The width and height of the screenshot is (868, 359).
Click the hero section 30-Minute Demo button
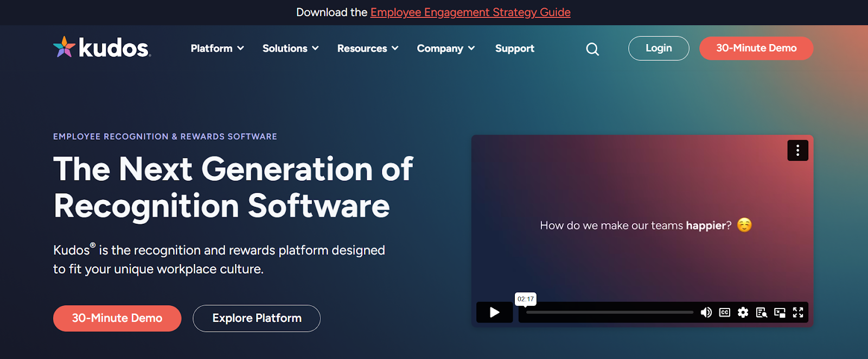[x=117, y=318]
